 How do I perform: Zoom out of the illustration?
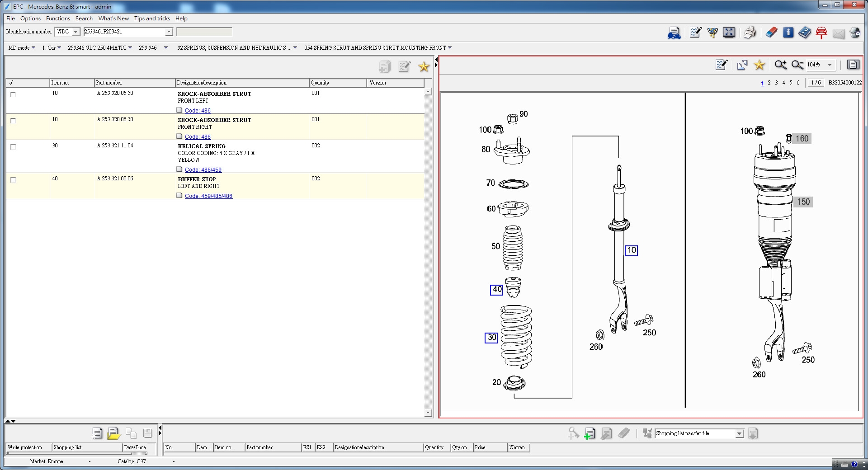pos(797,65)
